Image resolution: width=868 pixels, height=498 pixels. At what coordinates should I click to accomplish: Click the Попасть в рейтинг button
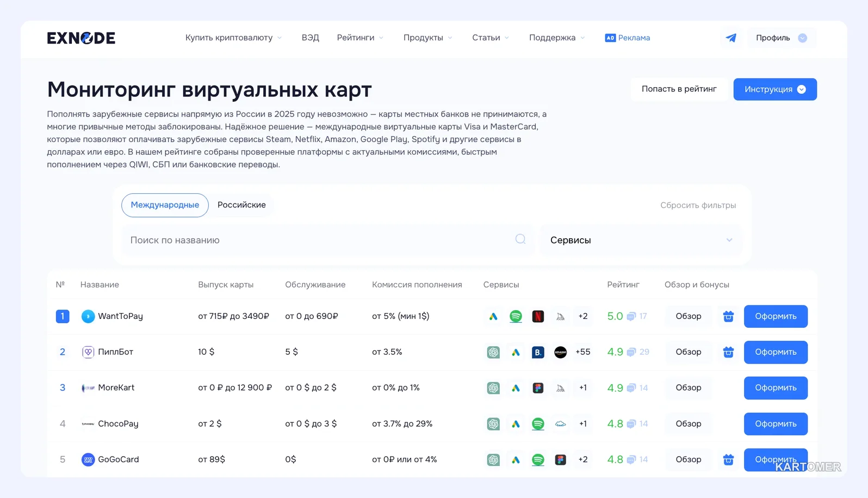(x=679, y=89)
